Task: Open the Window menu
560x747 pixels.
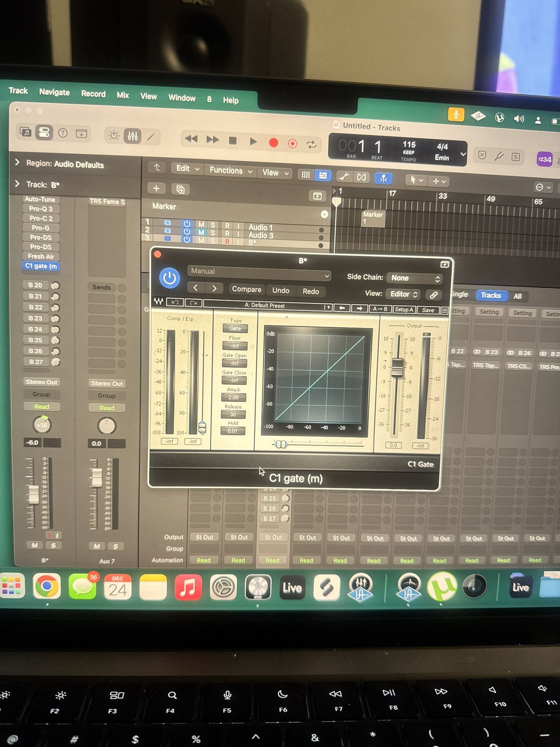Action: tap(182, 98)
